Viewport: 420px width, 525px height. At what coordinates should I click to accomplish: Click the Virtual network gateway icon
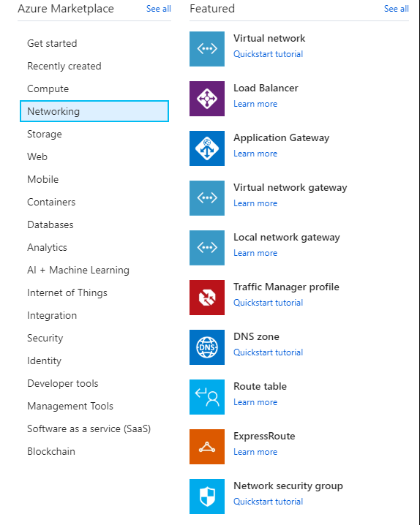tap(207, 198)
